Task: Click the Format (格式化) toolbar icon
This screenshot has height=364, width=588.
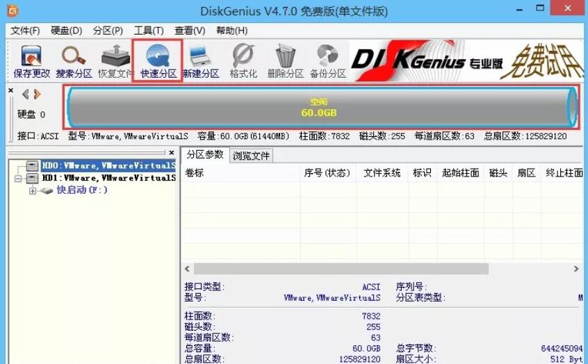Action: tap(243, 61)
